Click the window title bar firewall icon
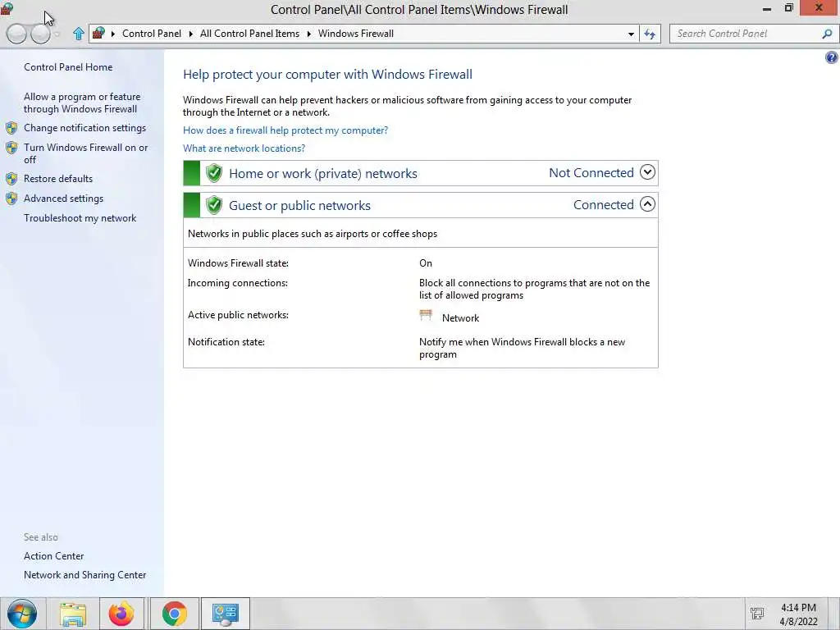The height and width of the screenshot is (630, 840). coord(7,7)
